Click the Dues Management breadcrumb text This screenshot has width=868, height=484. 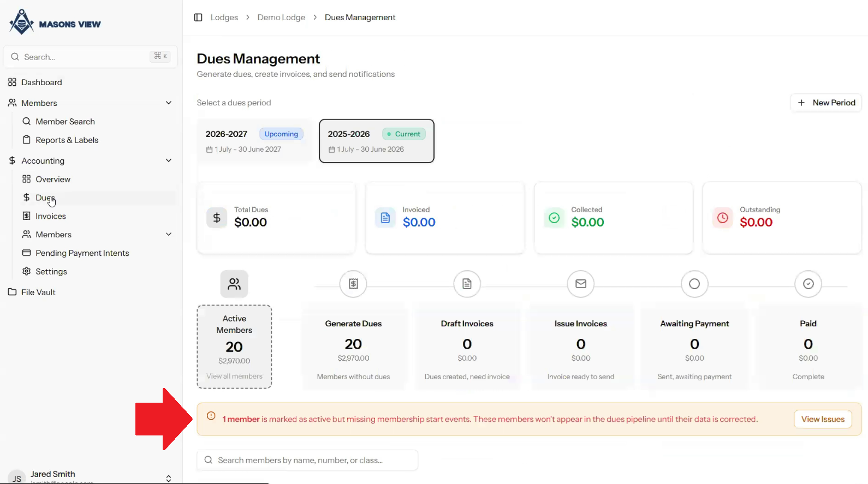click(x=360, y=17)
